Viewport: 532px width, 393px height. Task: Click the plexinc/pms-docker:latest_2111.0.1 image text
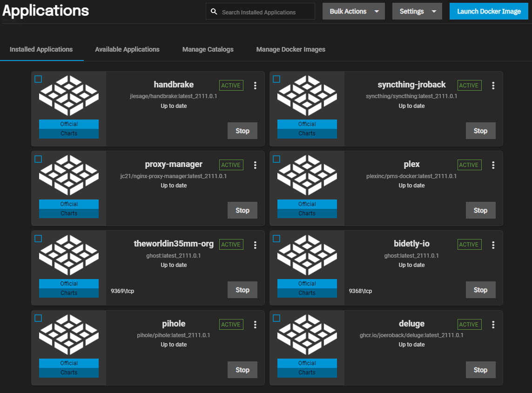click(x=411, y=176)
